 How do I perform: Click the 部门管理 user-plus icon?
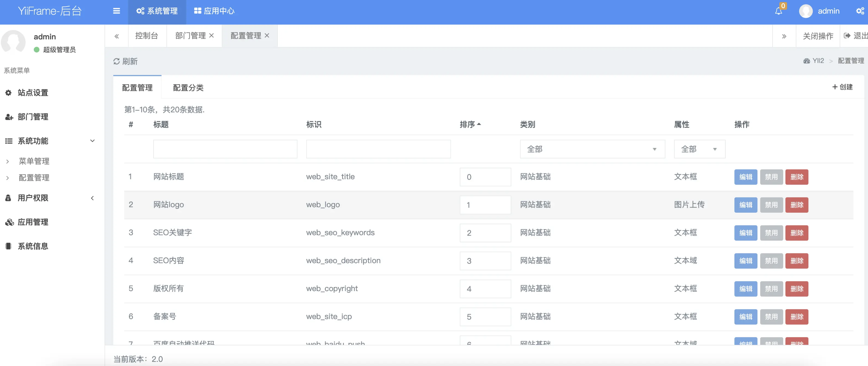(x=9, y=117)
